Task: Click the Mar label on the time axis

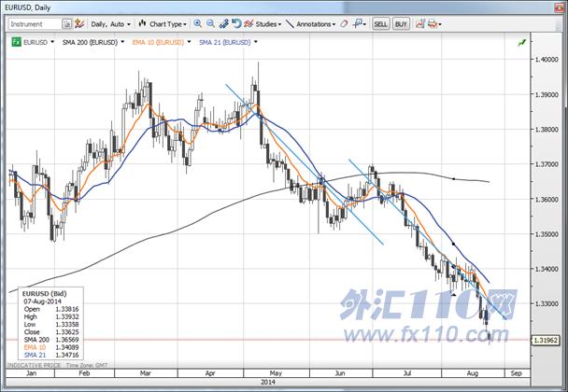Action: click(x=145, y=373)
